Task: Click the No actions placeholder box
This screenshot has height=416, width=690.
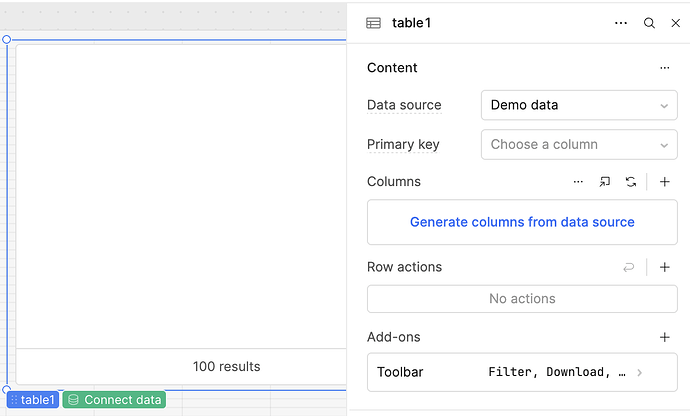Action: coord(522,298)
